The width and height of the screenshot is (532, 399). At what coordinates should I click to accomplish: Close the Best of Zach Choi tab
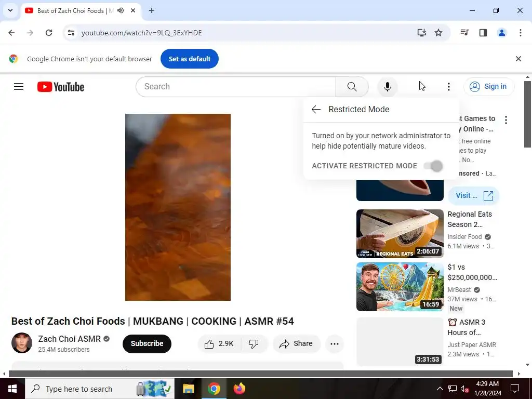[133, 10]
